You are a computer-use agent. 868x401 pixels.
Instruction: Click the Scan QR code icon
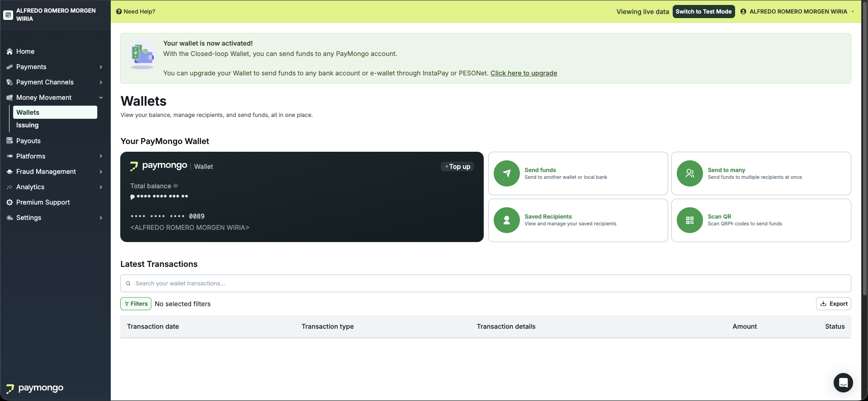(690, 220)
